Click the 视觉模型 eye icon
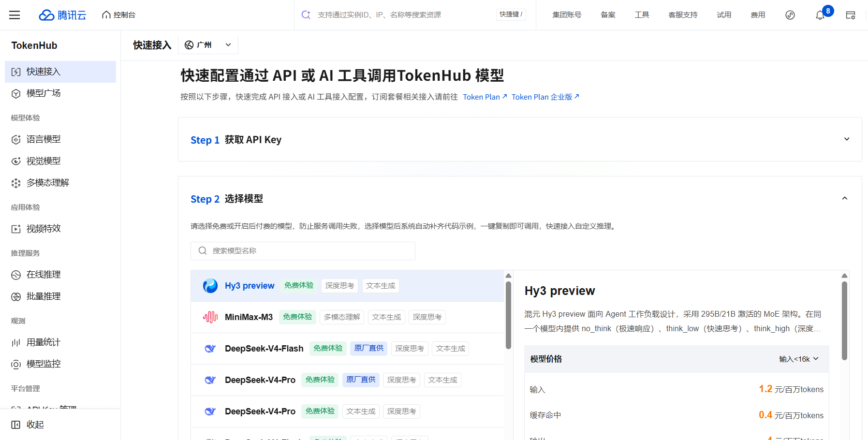This screenshot has width=868, height=440. click(x=16, y=161)
